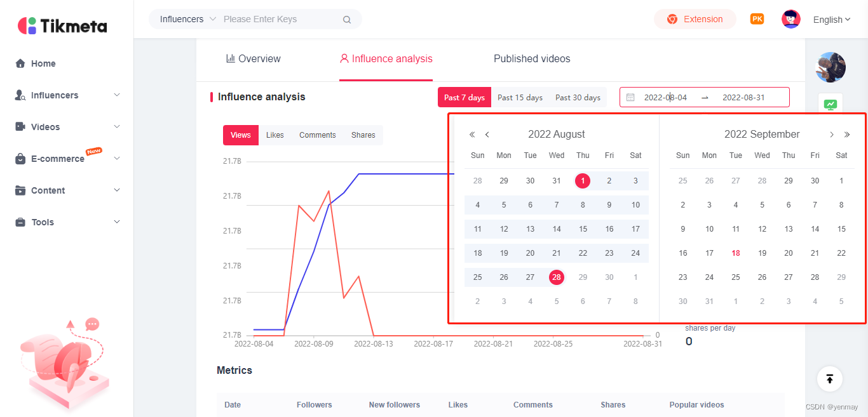Switch to the Published videos tab

(x=532, y=59)
